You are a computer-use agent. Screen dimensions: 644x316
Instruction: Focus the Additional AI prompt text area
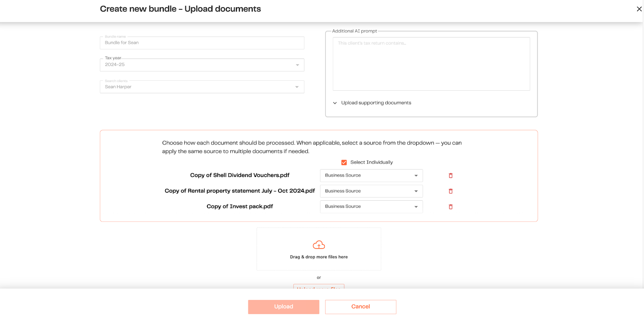pyautogui.click(x=431, y=64)
